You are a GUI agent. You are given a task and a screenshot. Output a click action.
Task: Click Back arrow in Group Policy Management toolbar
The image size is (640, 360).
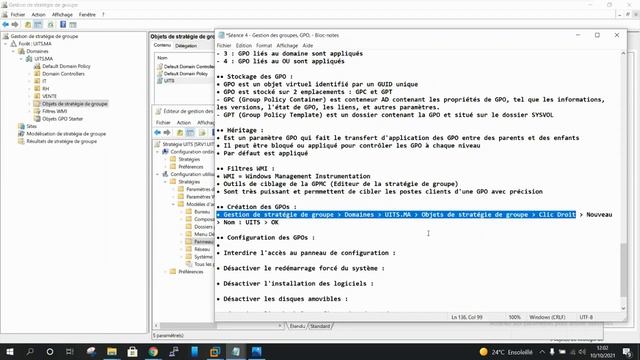tap(6, 24)
